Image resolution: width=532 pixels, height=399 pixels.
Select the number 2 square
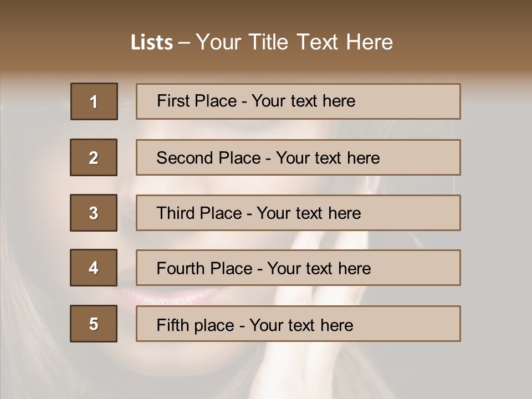(94, 157)
